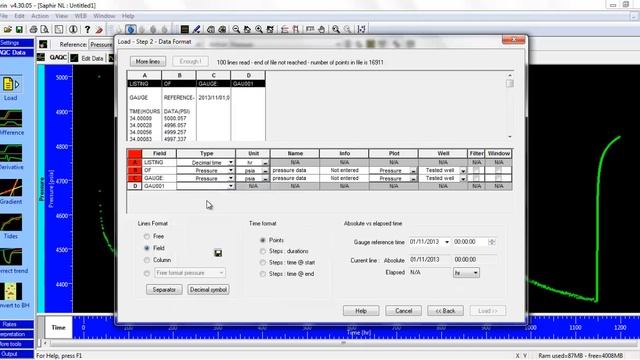Select Steps : durations radio
The width and height of the screenshot is (640, 360).
pos(263,251)
